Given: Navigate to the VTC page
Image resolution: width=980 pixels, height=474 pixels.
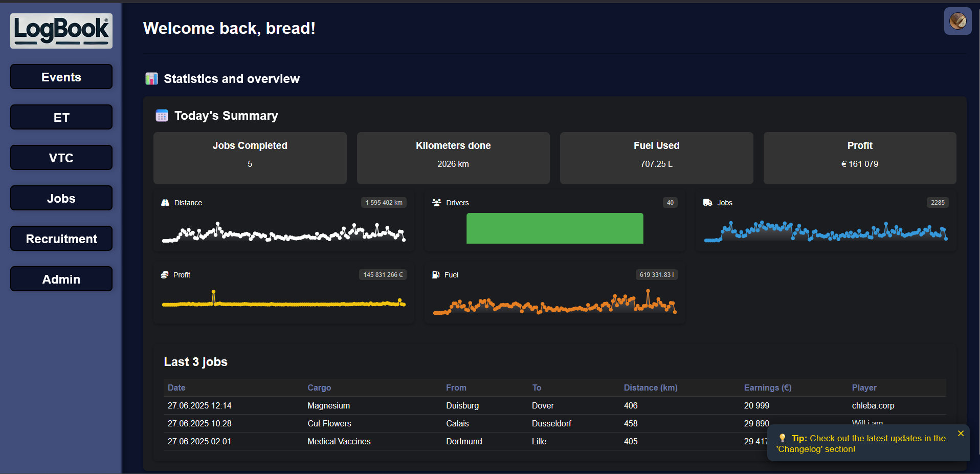Looking at the screenshot, I should point(61,158).
